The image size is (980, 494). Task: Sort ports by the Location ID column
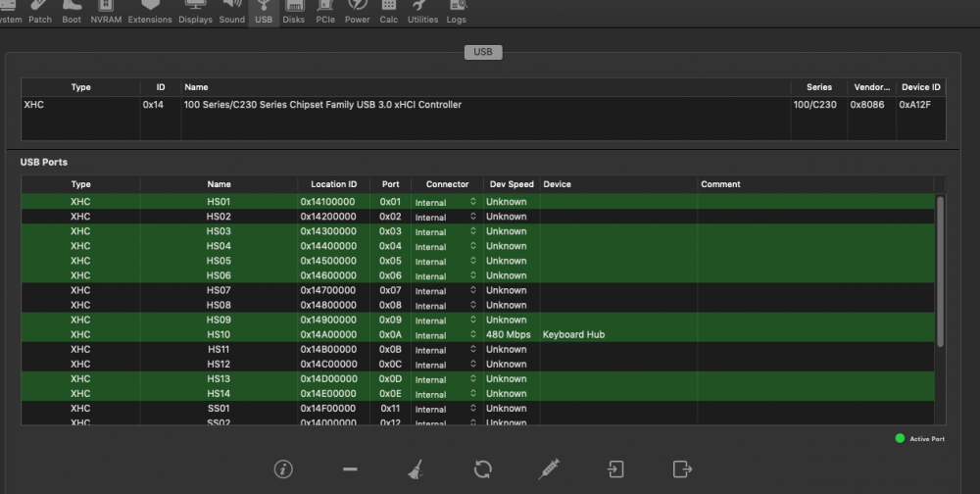pyautogui.click(x=334, y=184)
